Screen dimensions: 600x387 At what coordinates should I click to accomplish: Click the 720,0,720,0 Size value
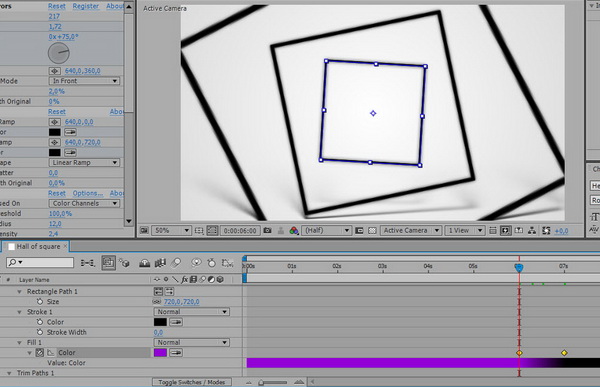point(182,302)
